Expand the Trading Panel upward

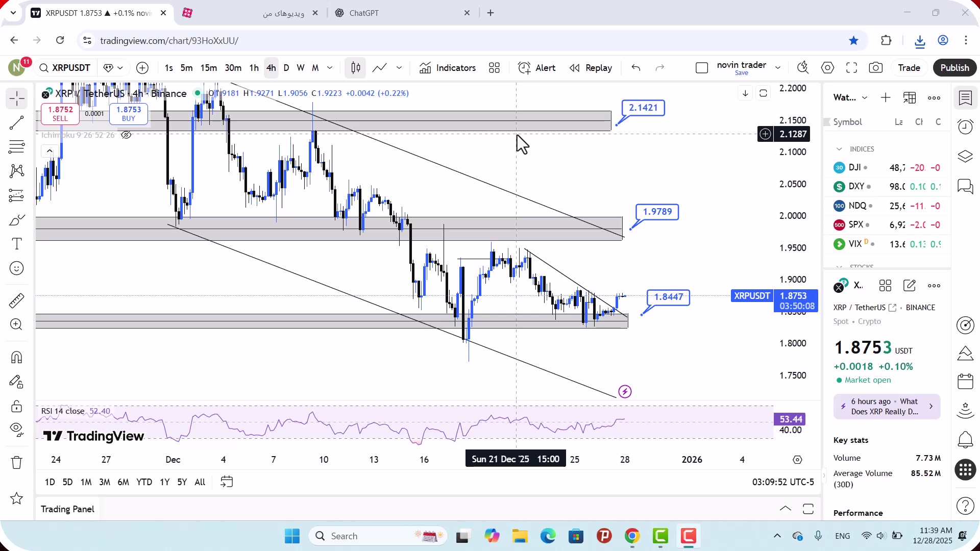786,509
